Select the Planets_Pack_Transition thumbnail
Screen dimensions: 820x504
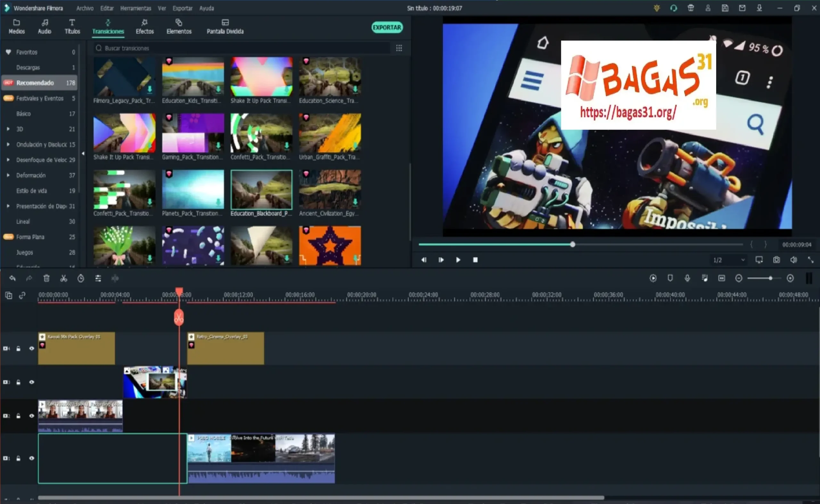click(x=193, y=190)
